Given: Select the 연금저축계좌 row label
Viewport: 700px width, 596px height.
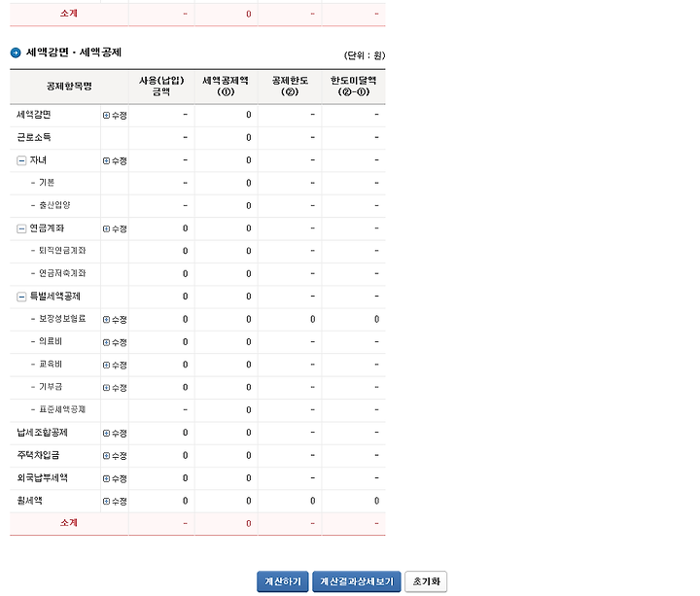Looking at the screenshot, I should click(62, 273).
